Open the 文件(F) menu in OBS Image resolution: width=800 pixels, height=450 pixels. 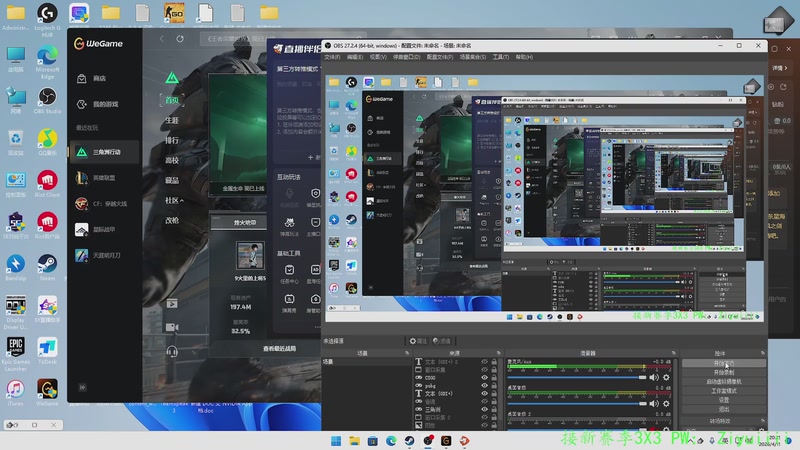click(332, 57)
